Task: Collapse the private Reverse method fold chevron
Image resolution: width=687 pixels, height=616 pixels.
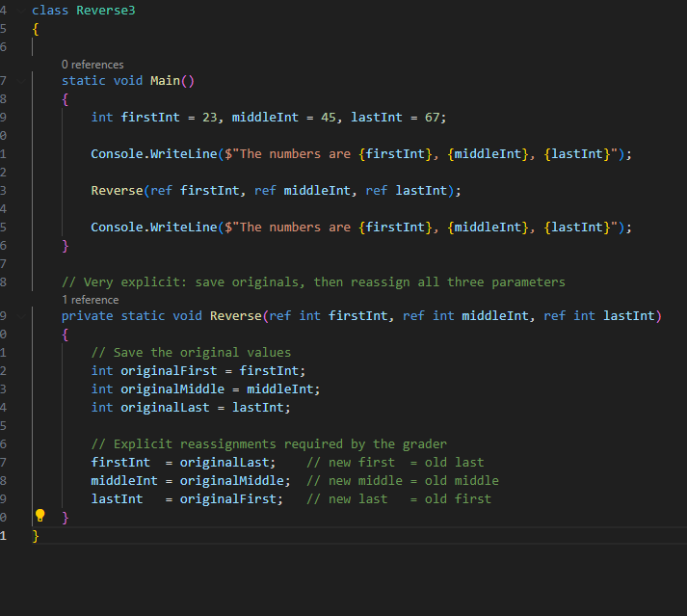Action: (x=20, y=316)
